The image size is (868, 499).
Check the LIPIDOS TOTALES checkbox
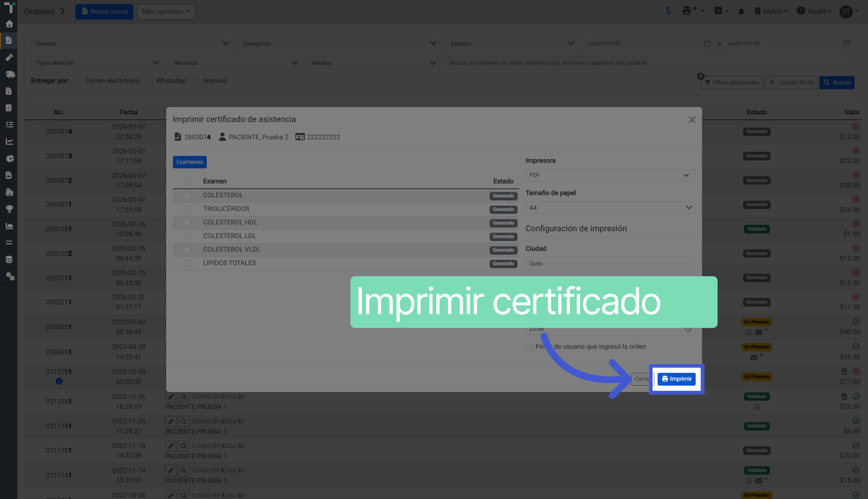point(187,263)
